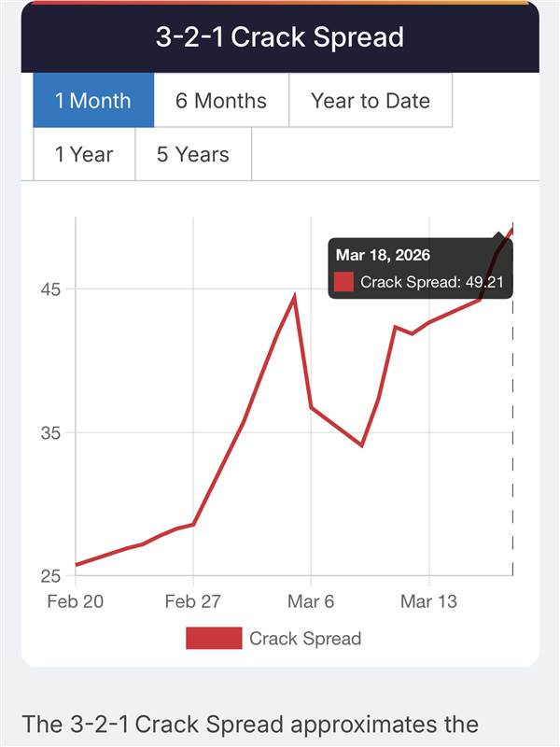The width and height of the screenshot is (560, 747).
Task: Click the Mar 13 x-axis label
Action: (429, 601)
